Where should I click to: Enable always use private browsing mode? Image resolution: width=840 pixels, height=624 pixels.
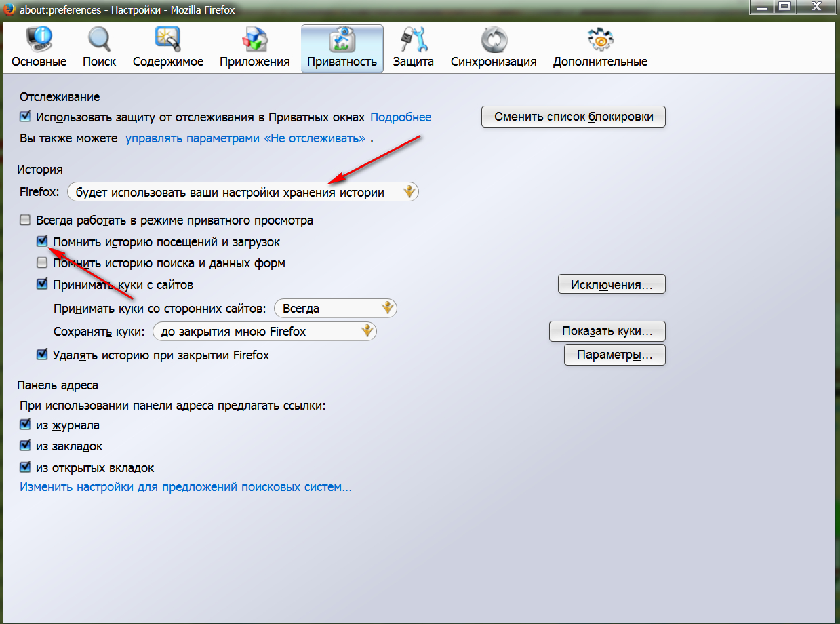click(25, 220)
